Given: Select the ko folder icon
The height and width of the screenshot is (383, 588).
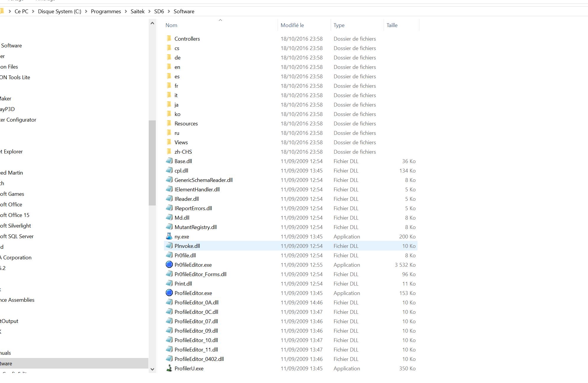Looking at the screenshot, I should [169, 114].
